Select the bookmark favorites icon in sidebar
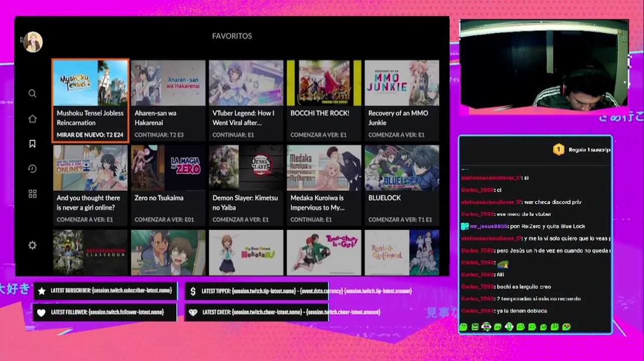 pos(32,144)
